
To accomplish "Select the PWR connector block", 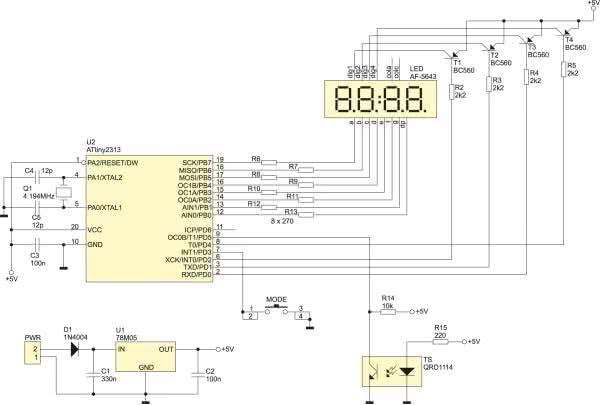I will 33,353.
